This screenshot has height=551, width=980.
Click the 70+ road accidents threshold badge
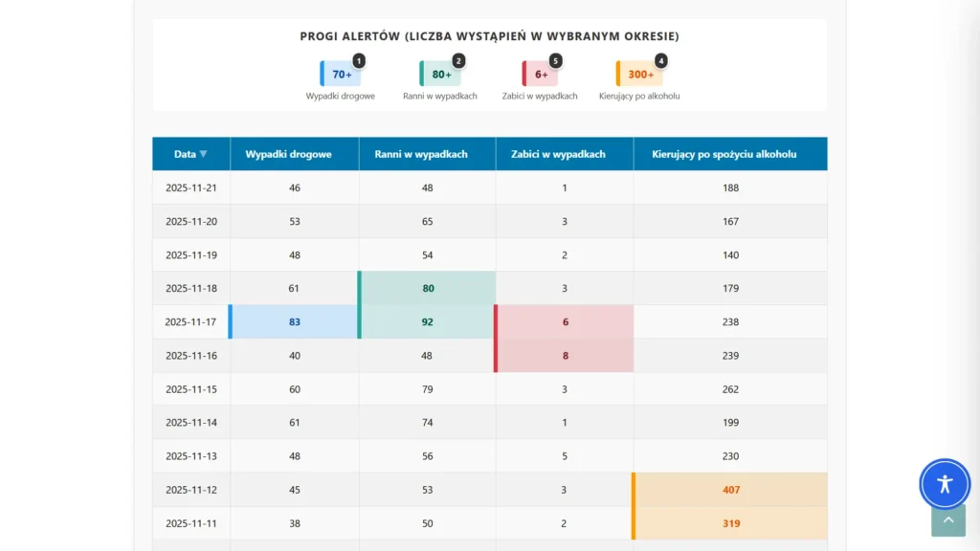(342, 75)
